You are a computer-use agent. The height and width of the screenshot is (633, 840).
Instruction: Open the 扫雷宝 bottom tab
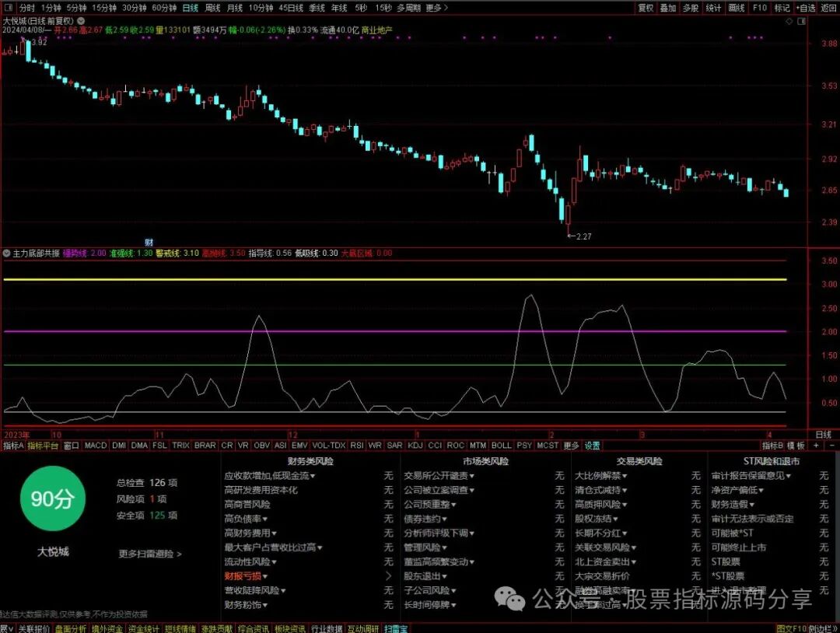(x=395, y=628)
